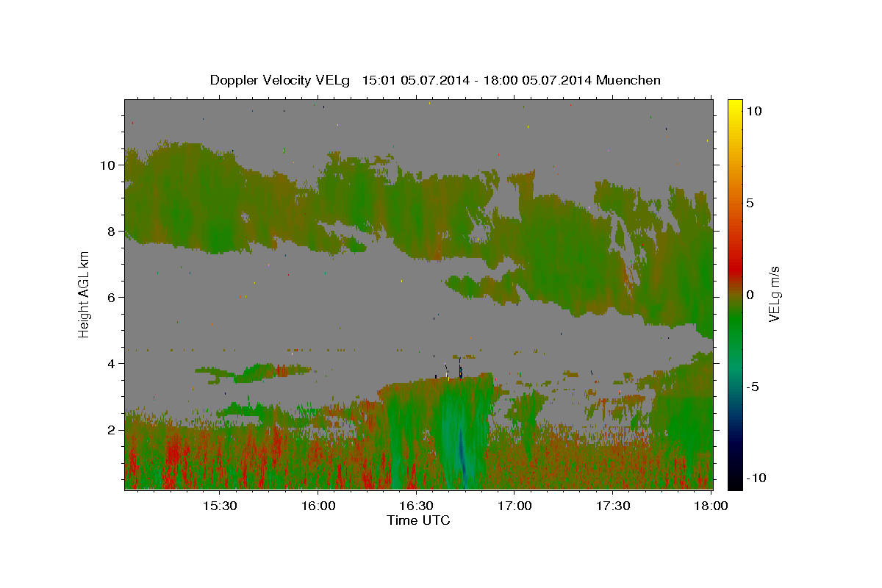Viewport: 882px width, 588px height.
Task: Click the colorbar value 10 label
Action: coord(753,110)
